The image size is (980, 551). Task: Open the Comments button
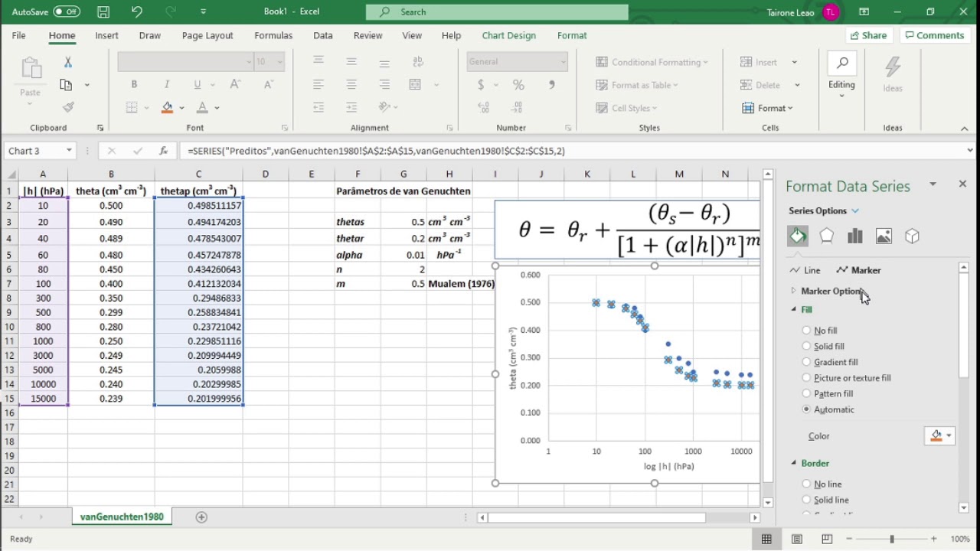tap(933, 35)
